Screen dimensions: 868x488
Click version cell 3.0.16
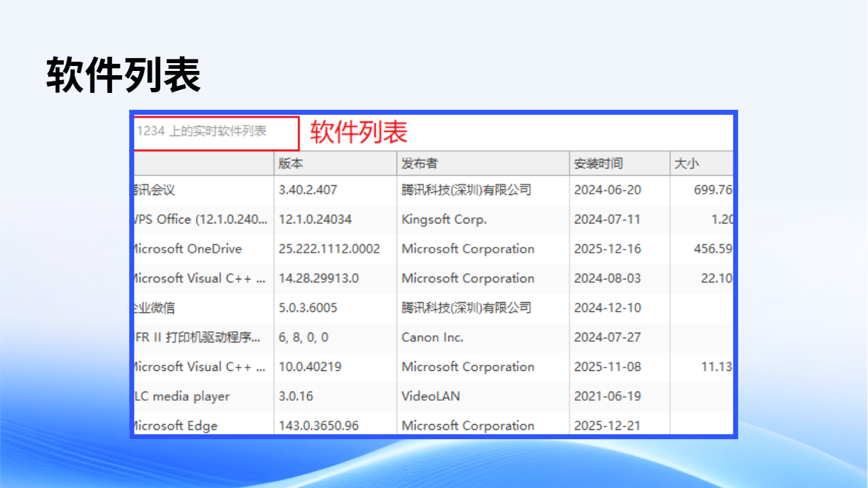[x=296, y=396]
